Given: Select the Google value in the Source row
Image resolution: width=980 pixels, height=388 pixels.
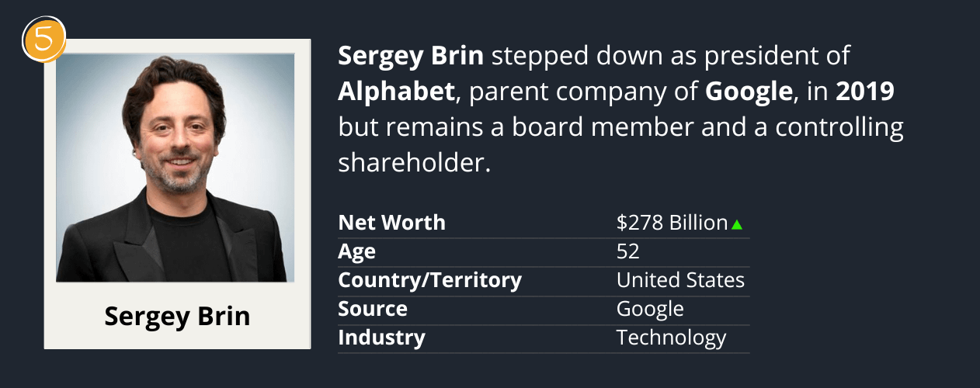Looking at the screenshot, I should click(650, 309).
